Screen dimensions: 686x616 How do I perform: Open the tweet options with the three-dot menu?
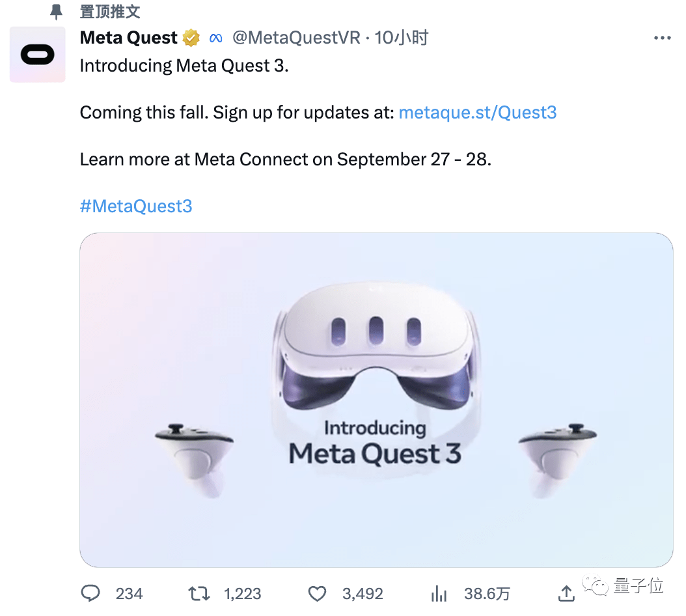pyautogui.click(x=663, y=37)
